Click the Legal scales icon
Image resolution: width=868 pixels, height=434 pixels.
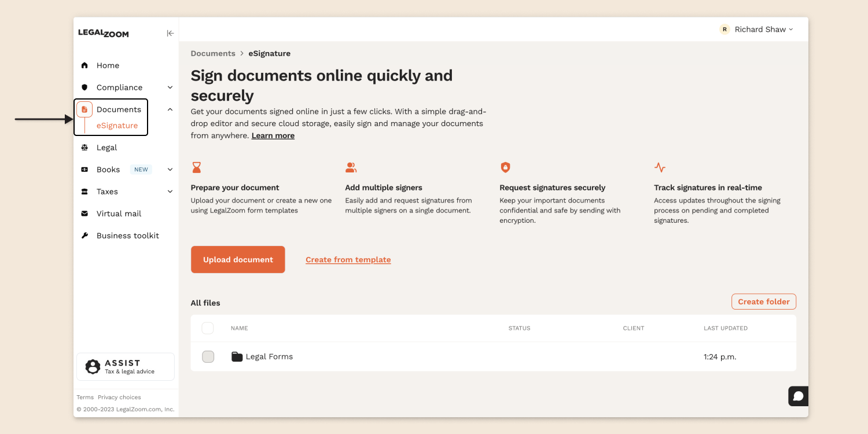coord(84,148)
